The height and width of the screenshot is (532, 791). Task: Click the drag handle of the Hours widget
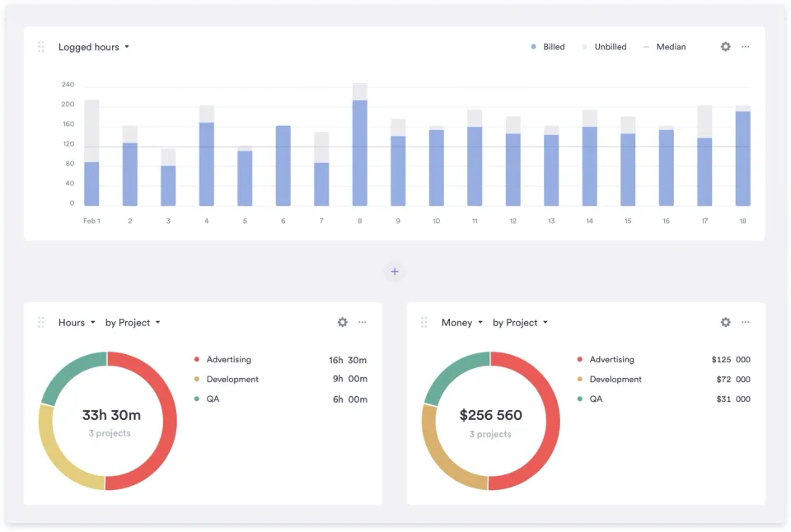pyautogui.click(x=40, y=323)
